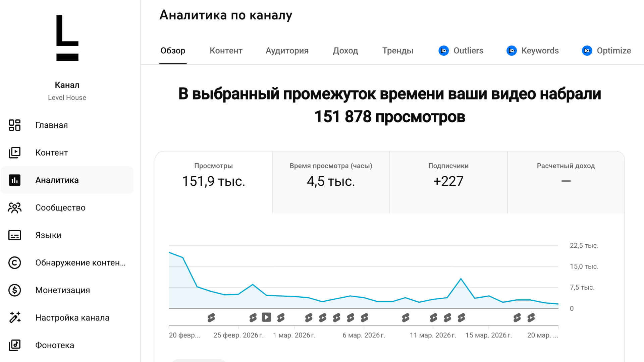644x362 pixels.
Task: Switch to the Тренды tab
Action: pyautogui.click(x=398, y=51)
